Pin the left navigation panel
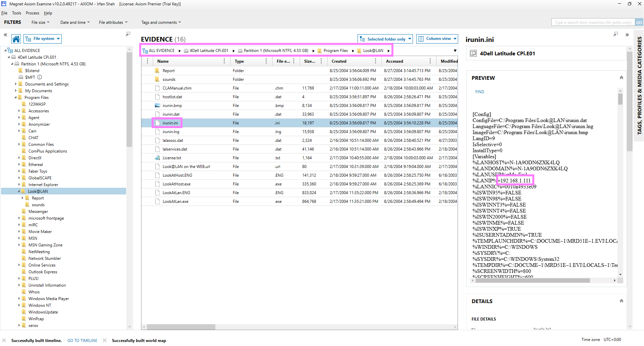644x346 pixels. [128, 34]
